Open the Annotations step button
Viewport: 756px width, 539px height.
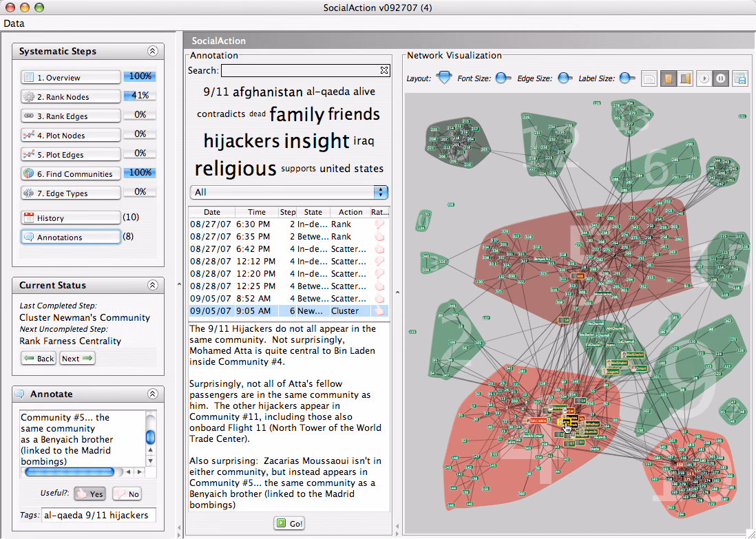pyautogui.click(x=70, y=237)
